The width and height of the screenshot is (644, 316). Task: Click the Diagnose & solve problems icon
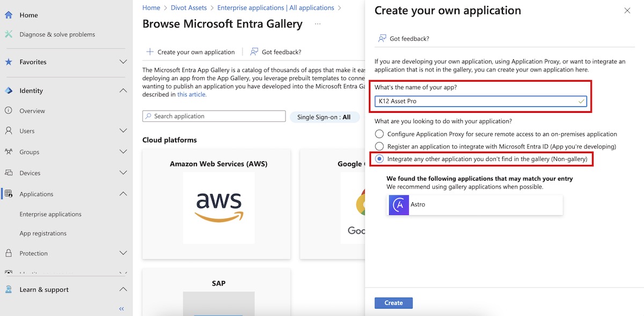point(9,34)
